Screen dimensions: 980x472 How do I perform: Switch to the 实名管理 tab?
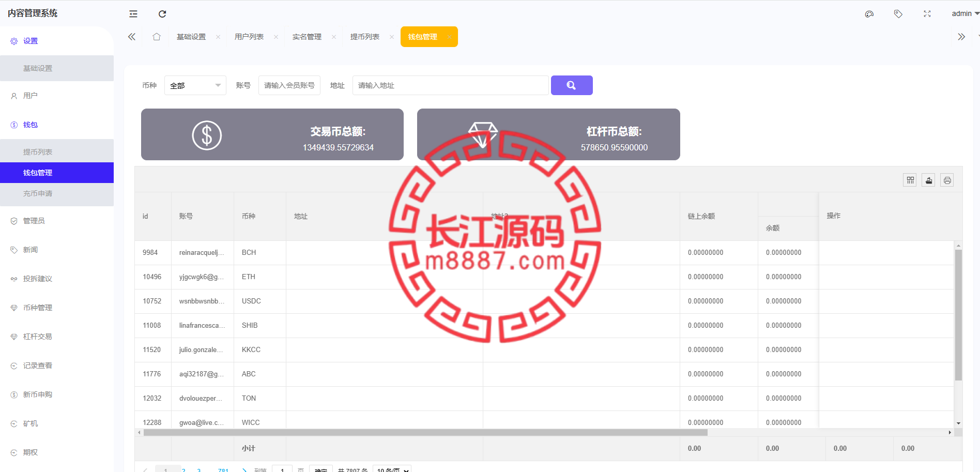pos(307,37)
